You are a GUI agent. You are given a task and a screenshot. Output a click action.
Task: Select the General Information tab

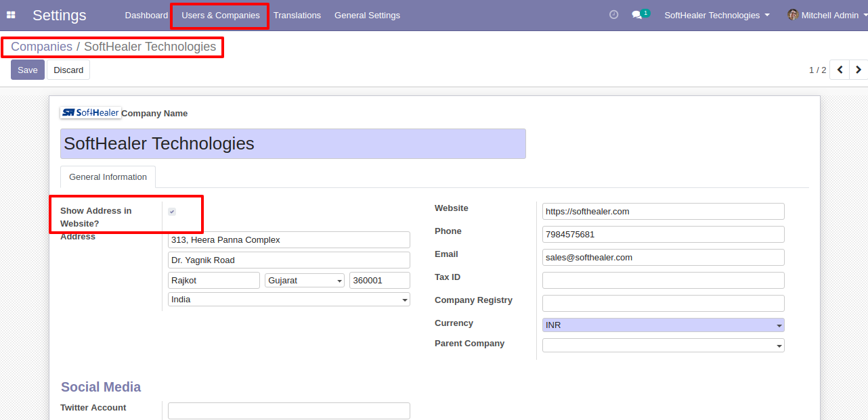108,177
